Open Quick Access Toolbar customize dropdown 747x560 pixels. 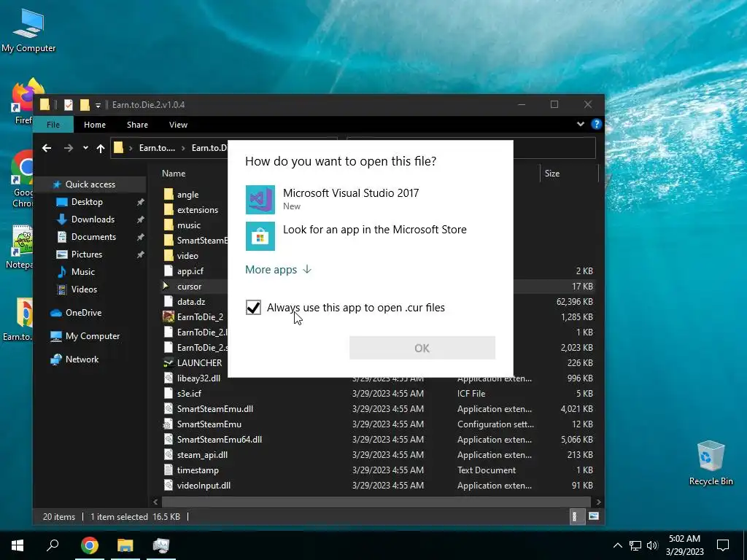pos(98,105)
